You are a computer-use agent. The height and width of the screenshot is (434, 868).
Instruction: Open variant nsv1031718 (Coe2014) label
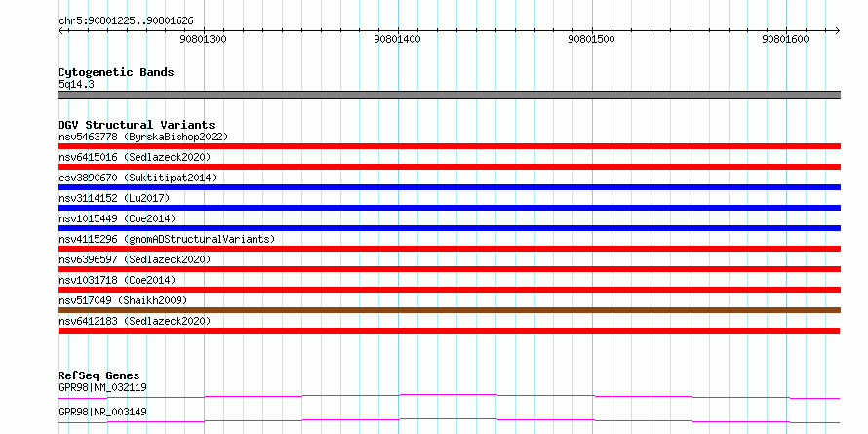point(117,280)
